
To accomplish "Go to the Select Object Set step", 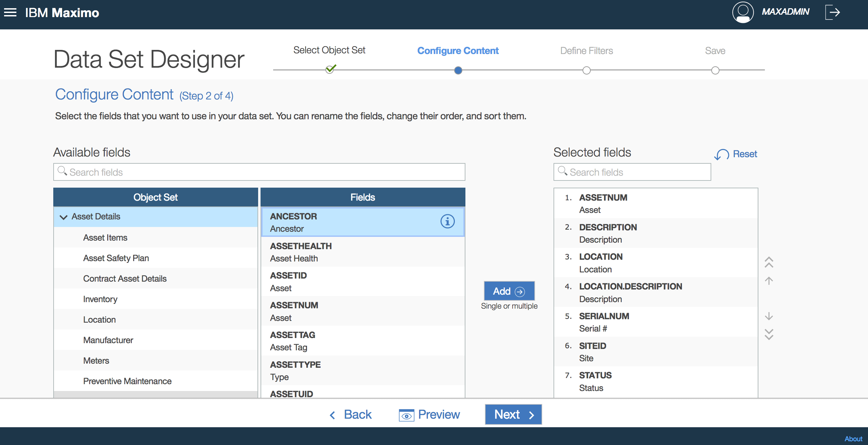I will point(329,50).
